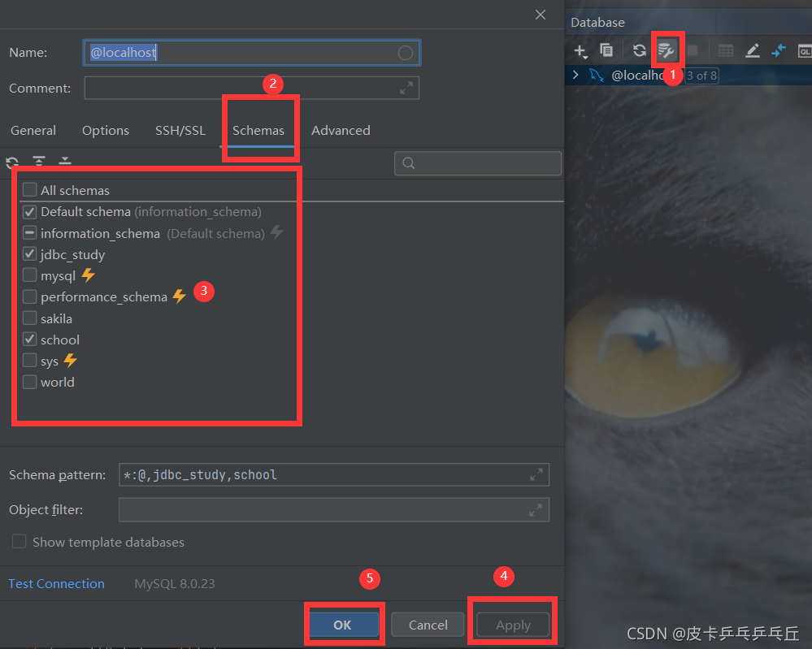
Task: Click into the Name input field
Action: coord(252,53)
